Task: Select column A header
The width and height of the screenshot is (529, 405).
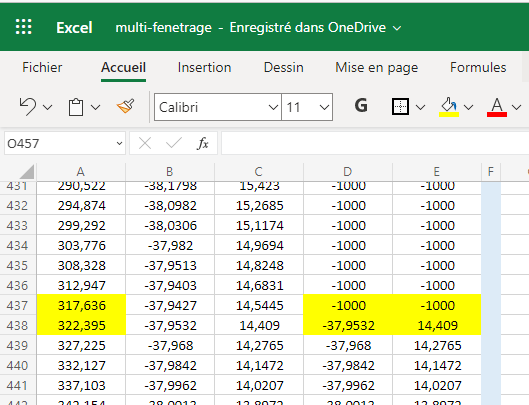Action: click(81, 172)
